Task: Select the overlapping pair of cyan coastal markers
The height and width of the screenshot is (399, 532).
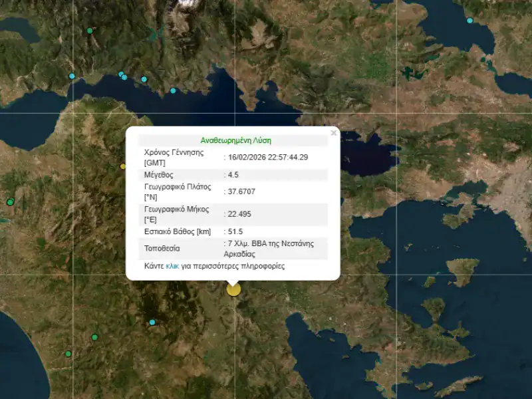Action: click(x=122, y=76)
